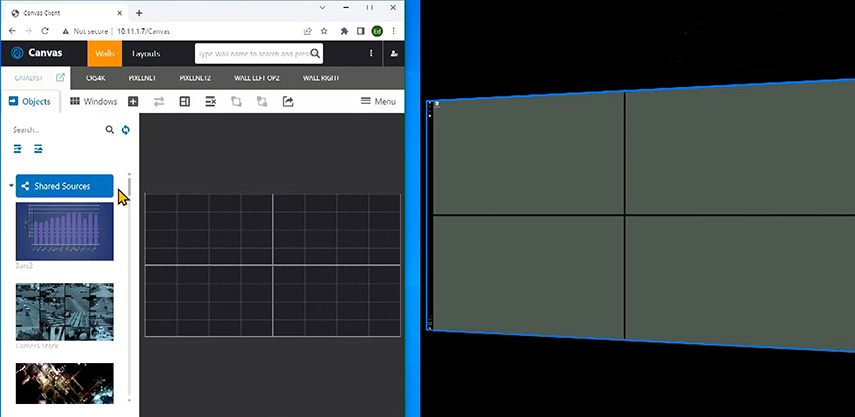This screenshot has height=417, width=855.
Task: Click the swap arrows toolbar icon
Action: pyautogui.click(x=159, y=101)
